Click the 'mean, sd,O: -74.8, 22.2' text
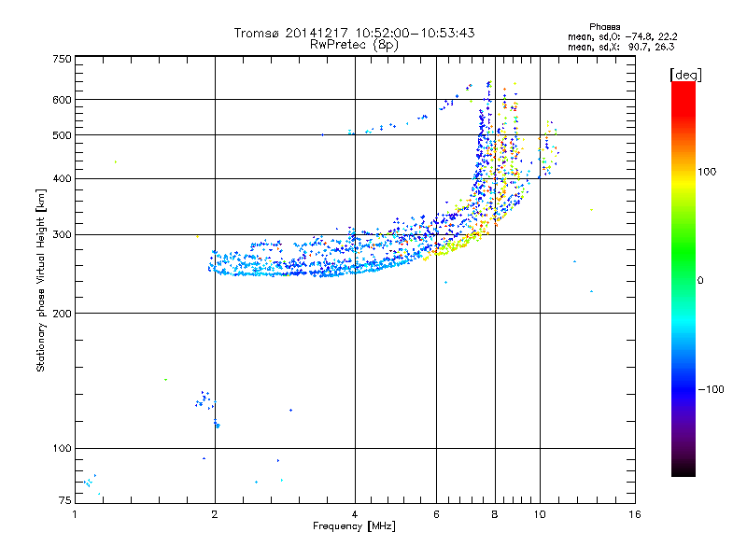Image resolution: width=747 pixels, height=560 pixels. 622,36
